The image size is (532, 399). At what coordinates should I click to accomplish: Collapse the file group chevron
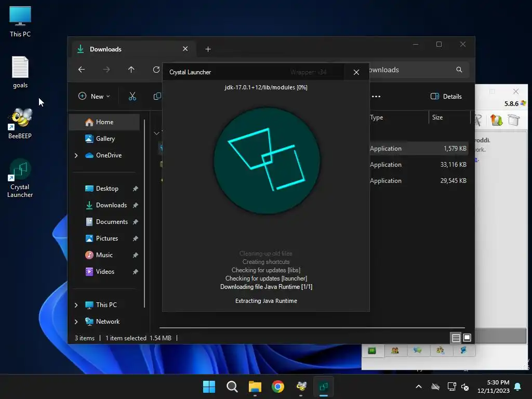click(156, 133)
